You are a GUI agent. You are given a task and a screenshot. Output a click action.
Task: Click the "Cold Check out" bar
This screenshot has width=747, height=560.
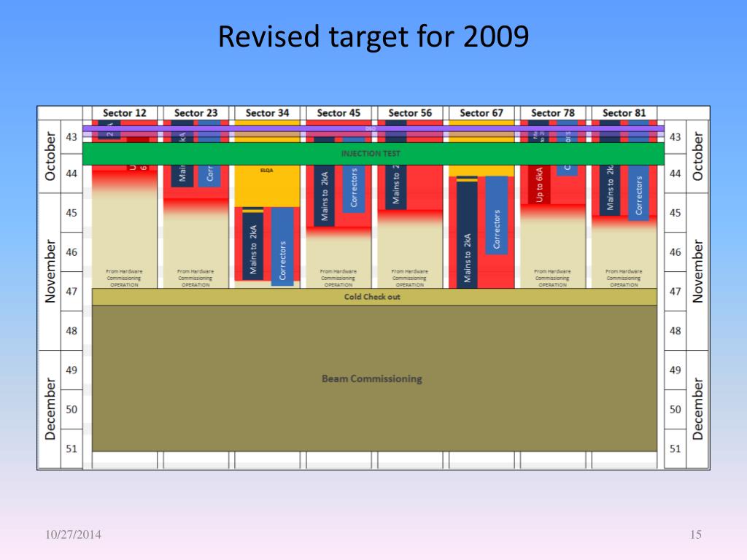374,297
